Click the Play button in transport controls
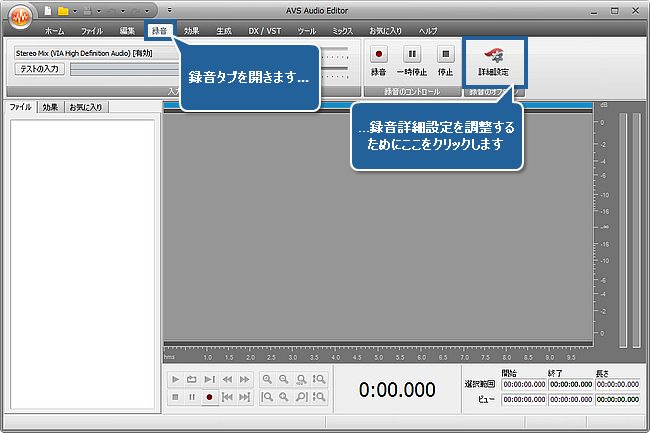Image resolution: width=650 pixels, height=433 pixels. click(x=175, y=379)
